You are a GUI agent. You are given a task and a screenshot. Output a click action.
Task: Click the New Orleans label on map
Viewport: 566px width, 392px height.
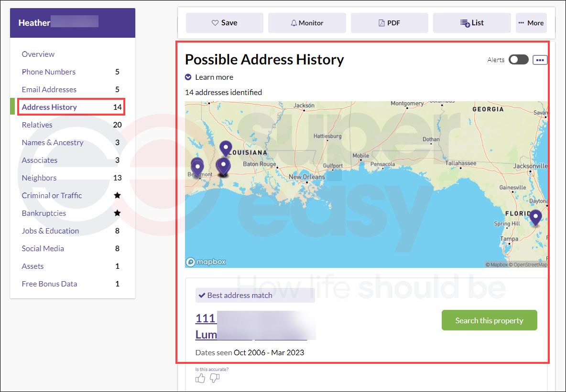tap(307, 177)
